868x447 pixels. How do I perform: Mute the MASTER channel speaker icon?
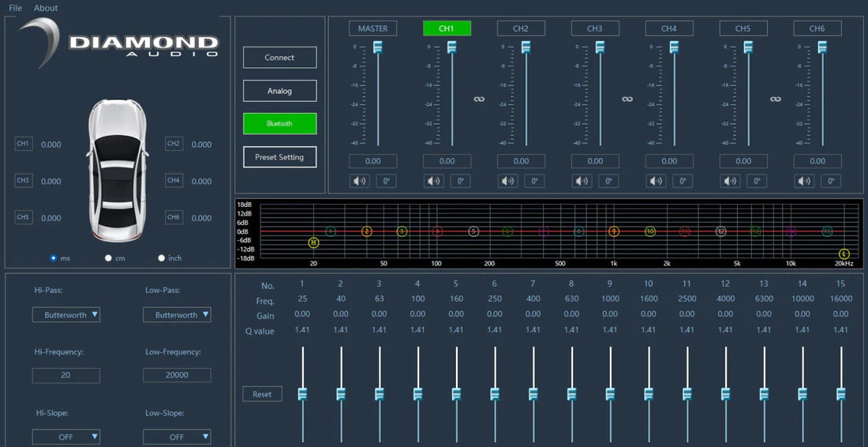point(361,181)
